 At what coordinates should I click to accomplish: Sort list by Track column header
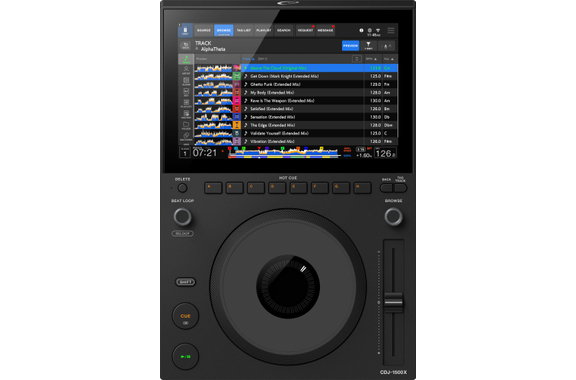[248, 59]
